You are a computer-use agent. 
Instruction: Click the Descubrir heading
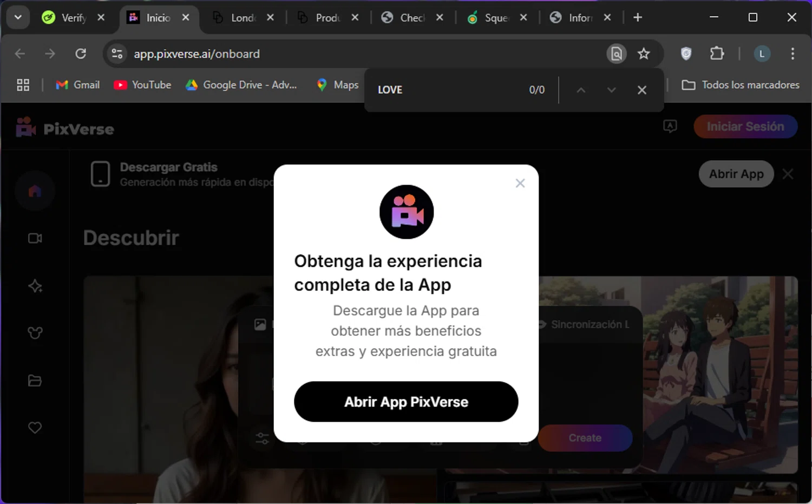pos(131,238)
